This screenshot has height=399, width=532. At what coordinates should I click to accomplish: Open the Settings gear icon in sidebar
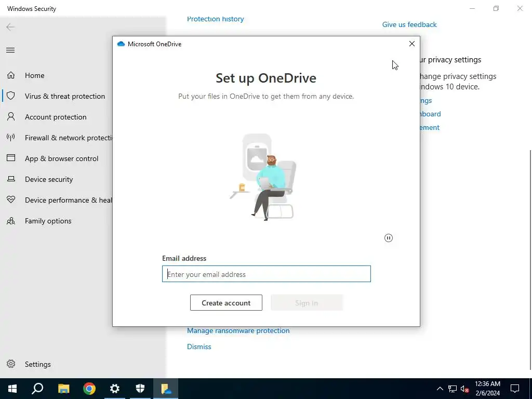[x=11, y=364]
